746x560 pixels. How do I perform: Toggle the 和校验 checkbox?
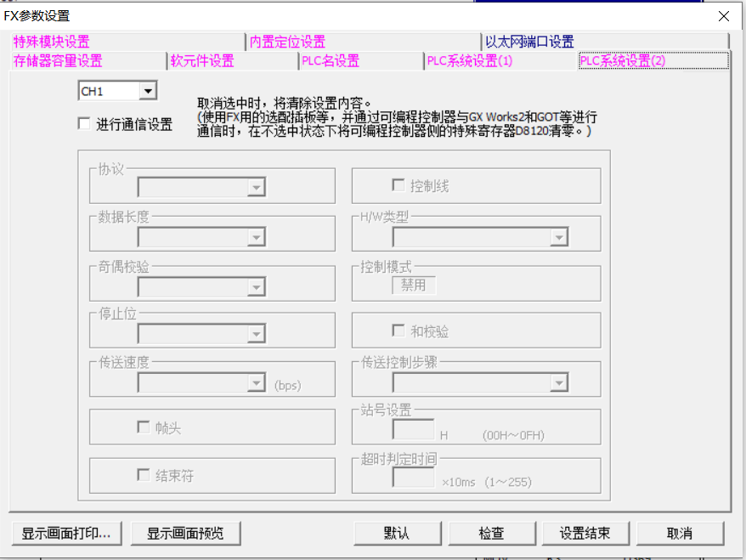tap(398, 331)
